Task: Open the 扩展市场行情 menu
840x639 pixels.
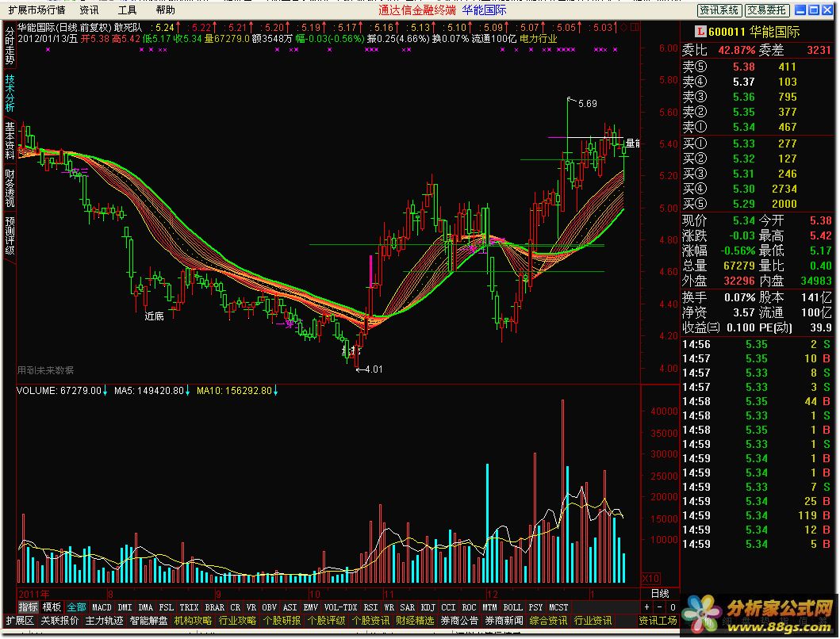Action: [36, 10]
